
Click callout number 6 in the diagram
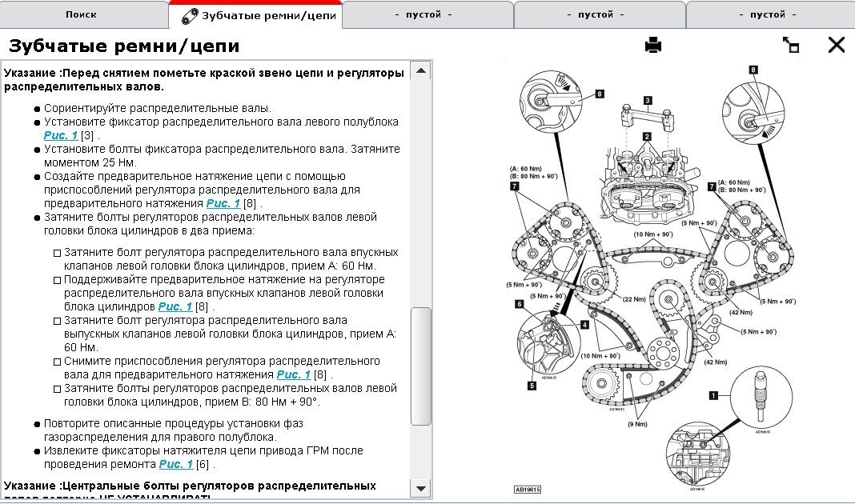(519, 304)
